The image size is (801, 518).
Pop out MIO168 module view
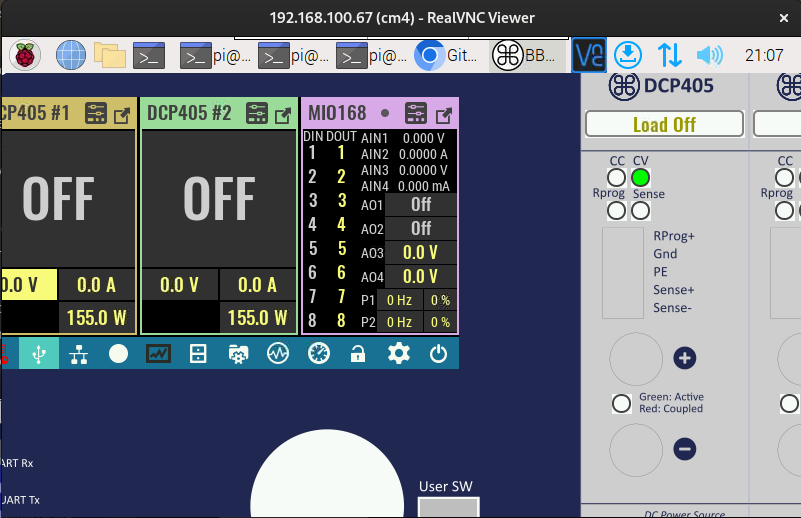443,114
